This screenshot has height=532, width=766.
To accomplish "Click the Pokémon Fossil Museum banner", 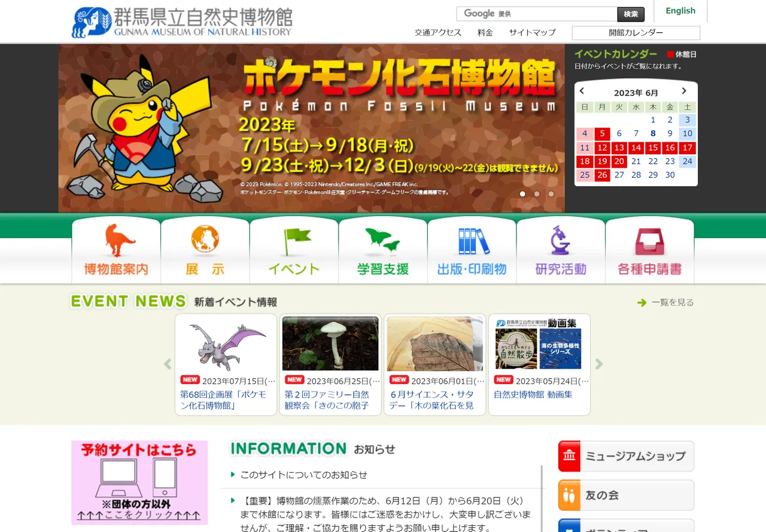I will click(311, 128).
